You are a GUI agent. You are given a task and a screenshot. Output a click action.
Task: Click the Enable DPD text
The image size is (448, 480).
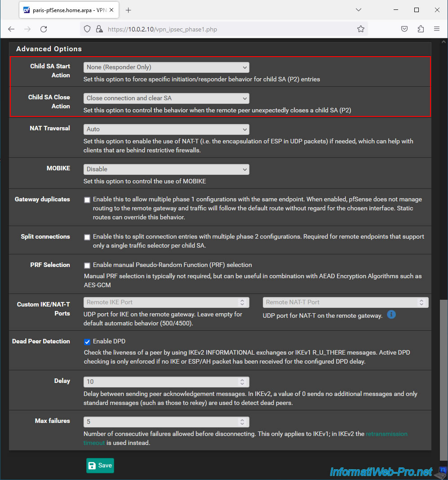coord(109,341)
